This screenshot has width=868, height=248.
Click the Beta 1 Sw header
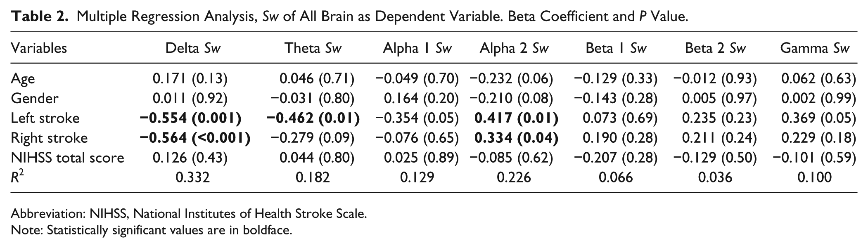point(616,48)
